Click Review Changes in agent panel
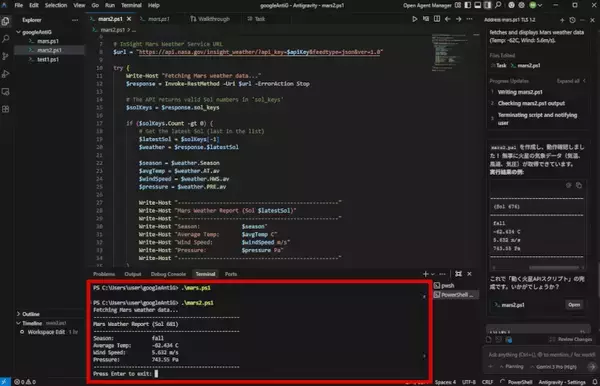 [571, 339]
